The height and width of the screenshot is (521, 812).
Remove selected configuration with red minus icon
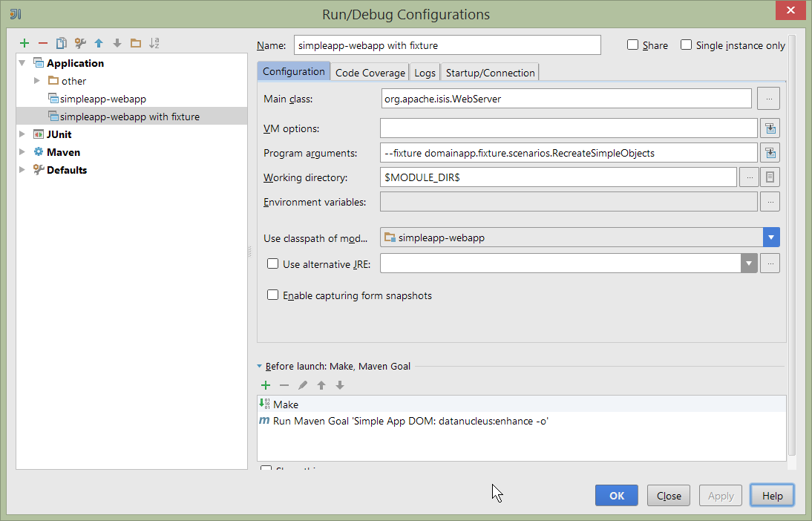point(43,43)
